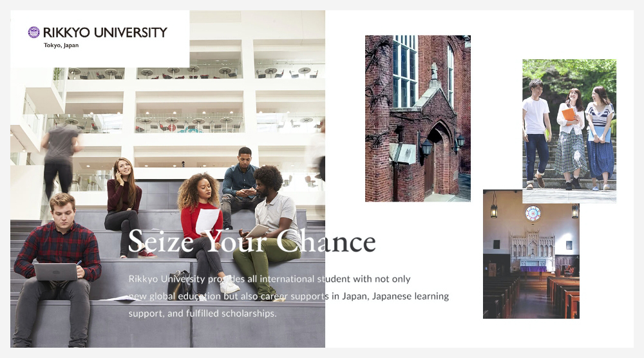Screen dimensions: 644x358
Task: Select the woman talking on phone
Action: point(124,208)
